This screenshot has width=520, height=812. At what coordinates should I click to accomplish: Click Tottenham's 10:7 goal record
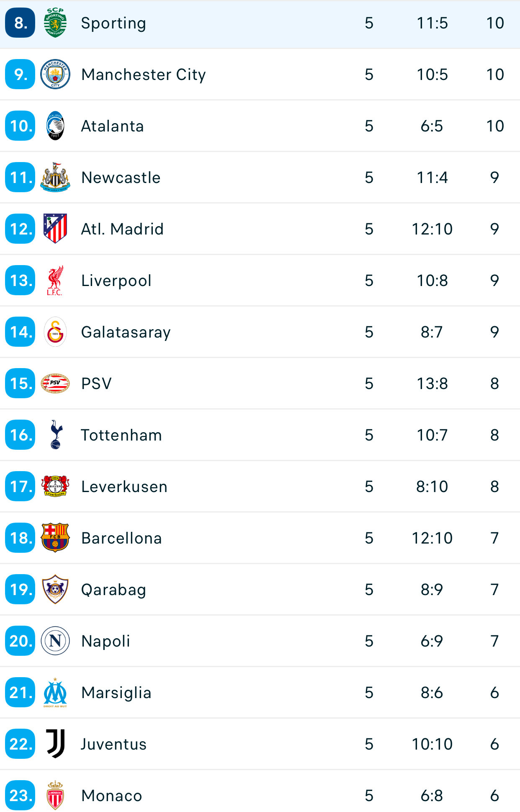432,435
